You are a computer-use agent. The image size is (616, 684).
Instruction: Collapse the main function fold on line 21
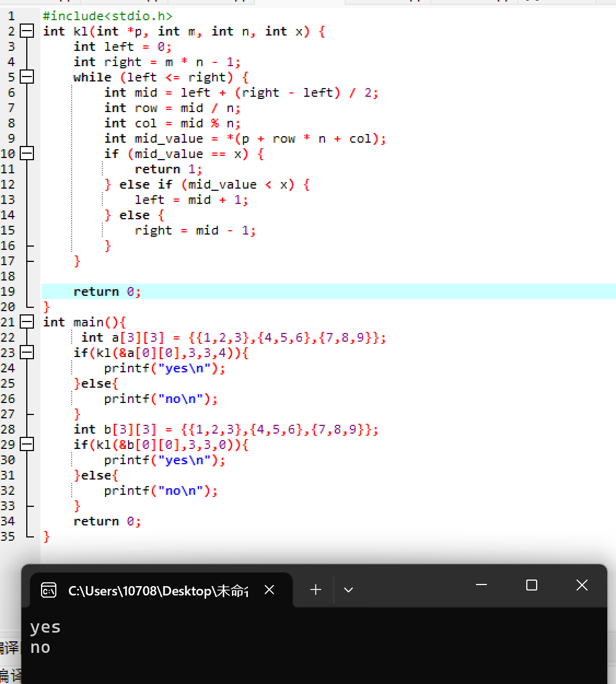click(27, 322)
